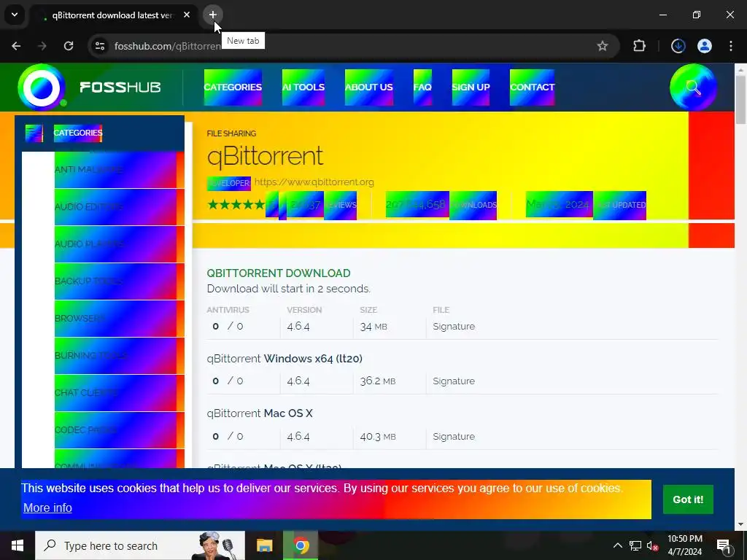The width and height of the screenshot is (747, 560).
Task: Open the Windows Start menu
Action: tap(18, 545)
